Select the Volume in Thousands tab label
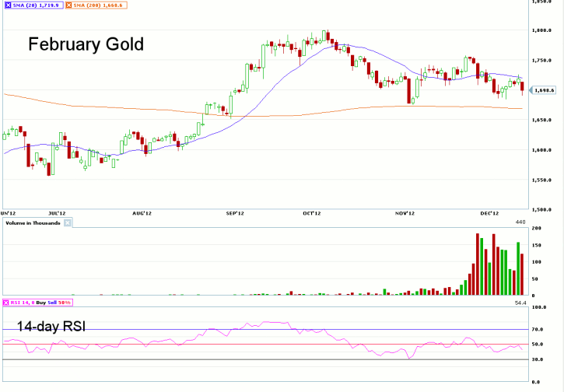This screenshot has width=564, height=392. click(x=33, y=223)
